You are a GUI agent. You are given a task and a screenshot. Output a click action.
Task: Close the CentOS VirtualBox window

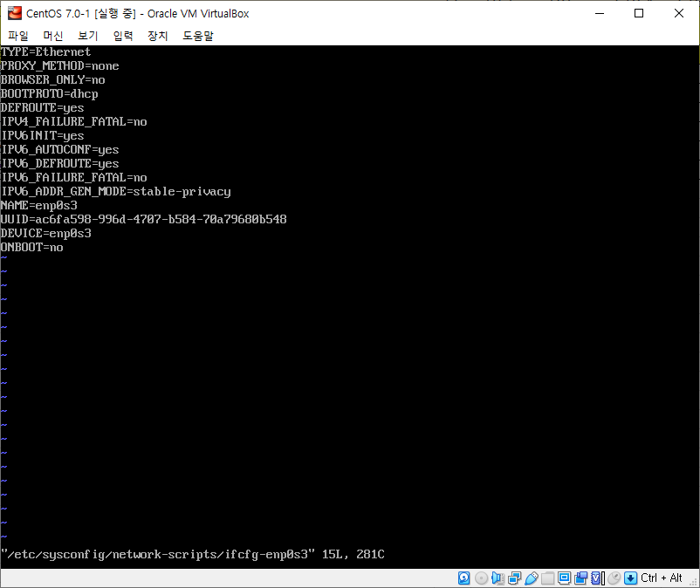[x=678, y=13]
